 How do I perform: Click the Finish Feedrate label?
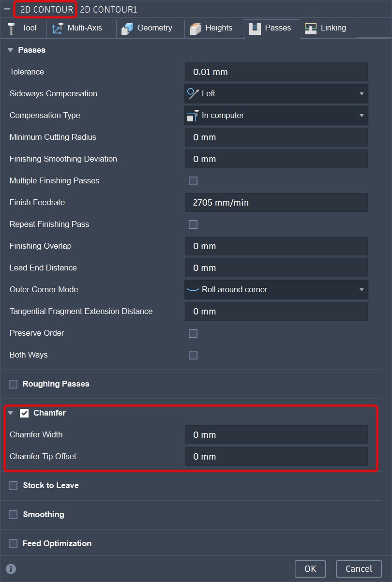click(x=37, y=202)
